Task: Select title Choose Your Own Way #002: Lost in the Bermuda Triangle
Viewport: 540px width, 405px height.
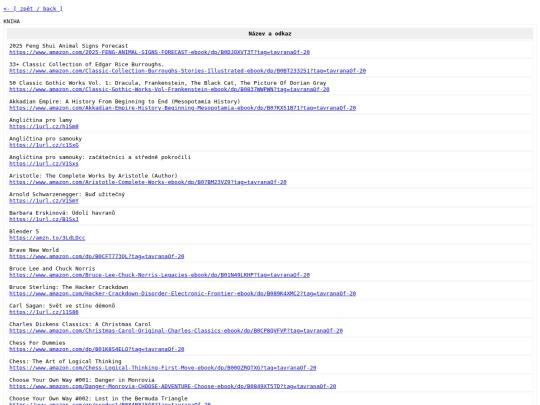Action: 98,399
